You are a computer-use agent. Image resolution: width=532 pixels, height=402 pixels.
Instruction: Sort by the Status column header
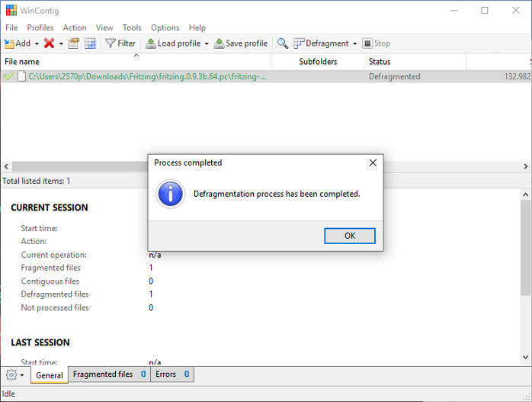point(415,62)
